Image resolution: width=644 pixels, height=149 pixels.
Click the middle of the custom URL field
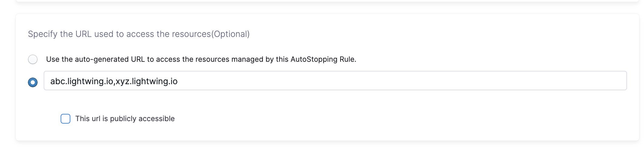click(x=335, y=81)
